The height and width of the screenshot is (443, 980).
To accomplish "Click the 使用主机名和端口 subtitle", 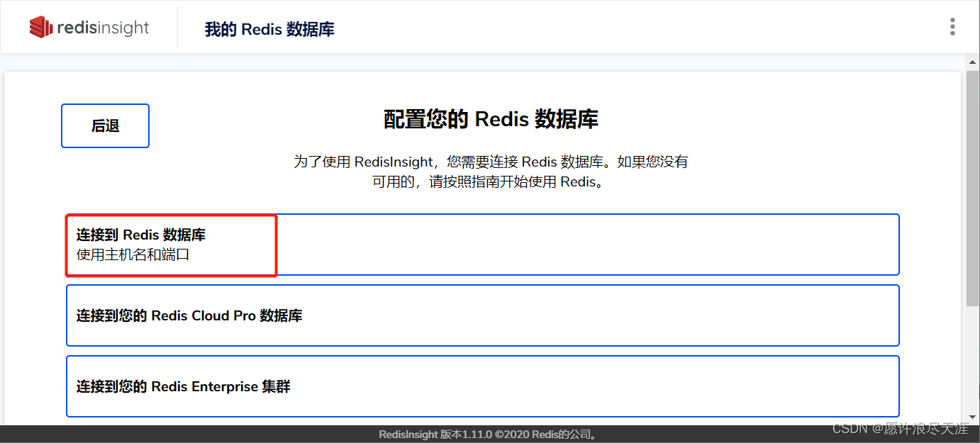I will pos(133,254).
